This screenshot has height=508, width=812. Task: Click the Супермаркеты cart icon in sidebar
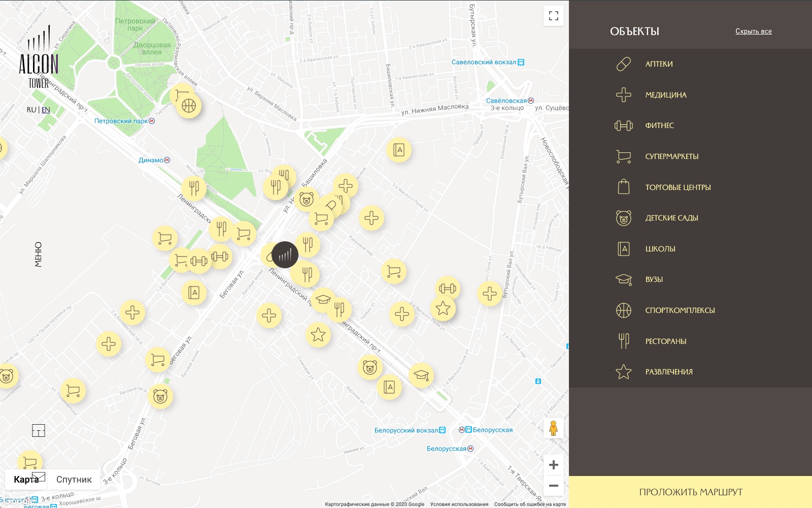(x=623, y=156)
